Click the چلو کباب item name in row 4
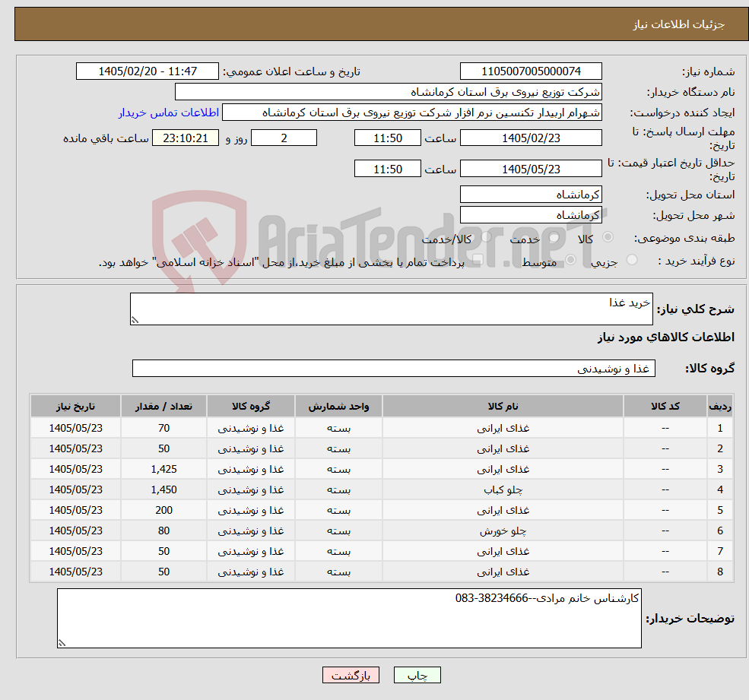Viewport: 749px width, 700px height. (503, 489)
